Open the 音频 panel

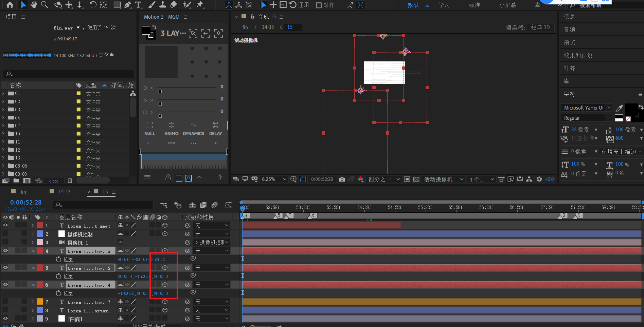coord(570,30)
